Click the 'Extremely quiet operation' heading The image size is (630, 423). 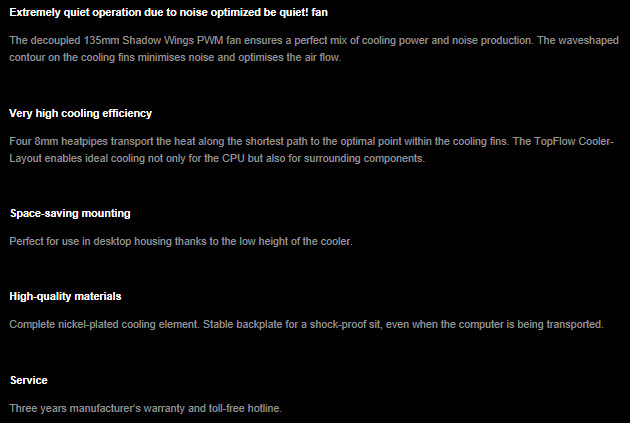(x=168, y=12)
